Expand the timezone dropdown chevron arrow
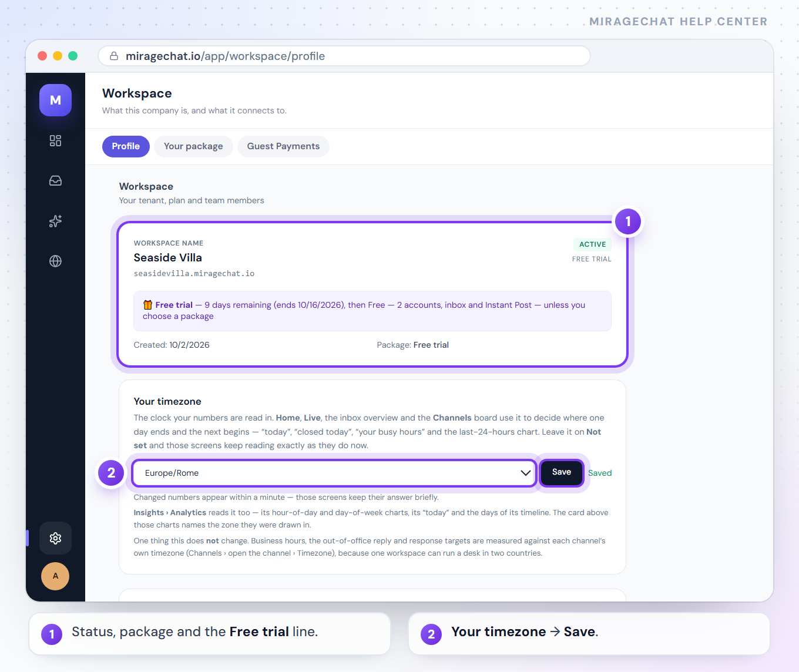The width and height of the screenshot is (799, 672). 525,473
